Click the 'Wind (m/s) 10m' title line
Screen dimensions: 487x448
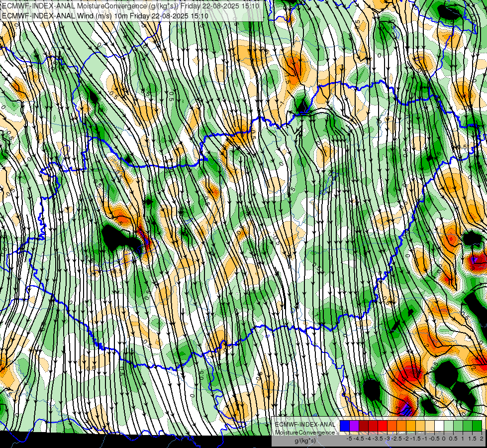[105, 16]
